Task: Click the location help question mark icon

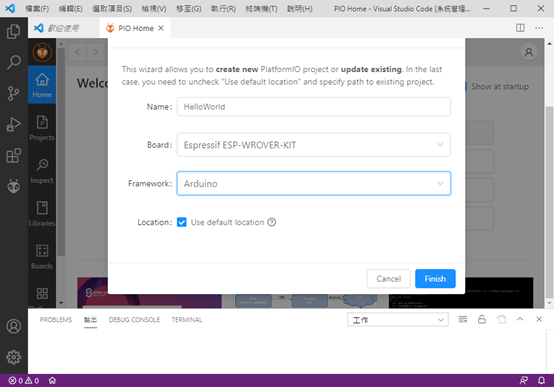Action: point(271,222)
